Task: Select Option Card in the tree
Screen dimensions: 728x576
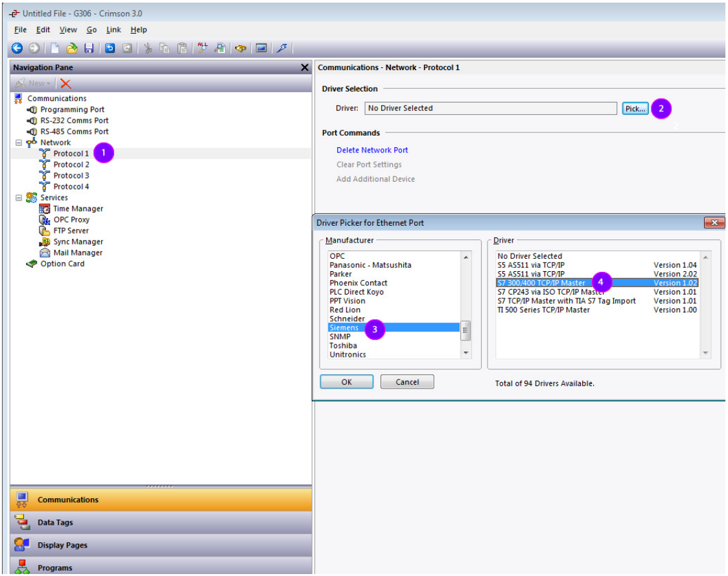Action: click(x=62, y=264)
